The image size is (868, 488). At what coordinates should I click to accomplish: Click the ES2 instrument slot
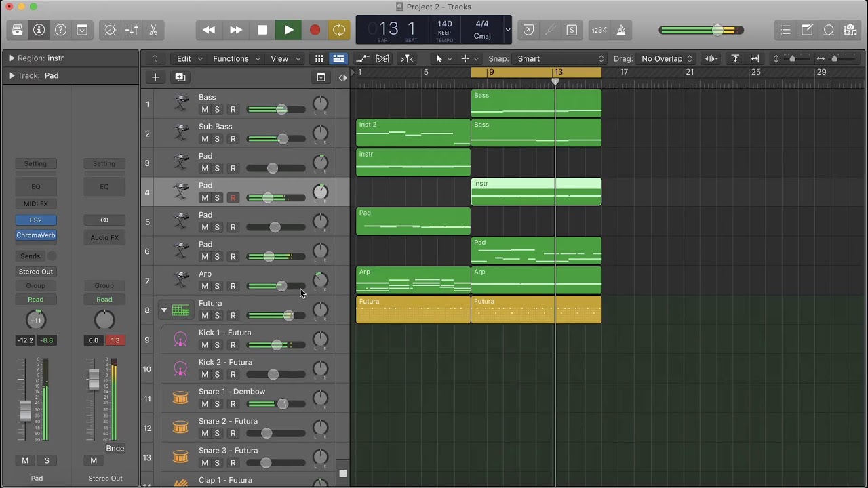point(36,220)
